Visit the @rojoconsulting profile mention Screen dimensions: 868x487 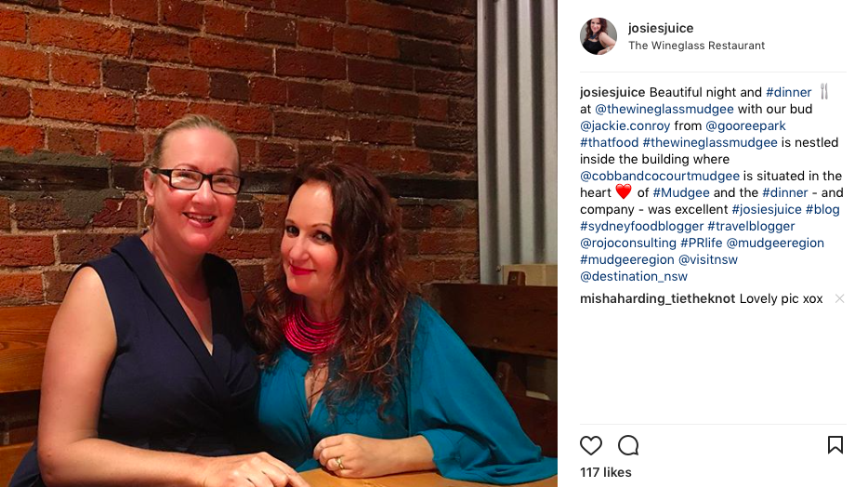point(628,243)
